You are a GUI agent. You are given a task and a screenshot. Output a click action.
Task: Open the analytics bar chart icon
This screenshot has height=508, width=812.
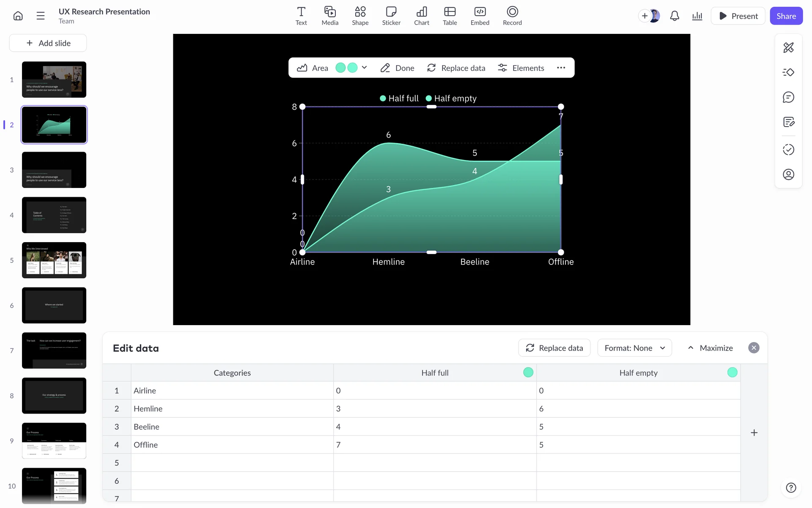pyautogui.click(x=697, y=16)
